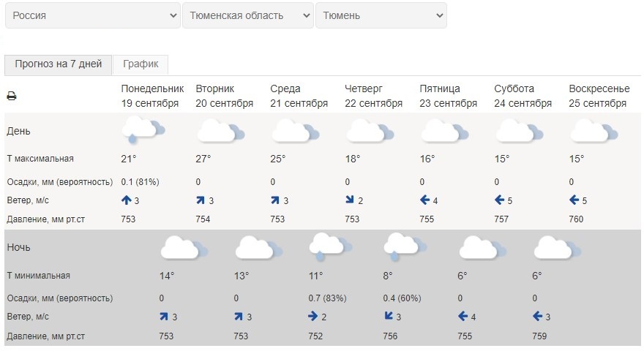Click the Воскресенье 25 сентября header
Image resolution: width=644 pixels, height=351 pixels.
coord(599,96)
